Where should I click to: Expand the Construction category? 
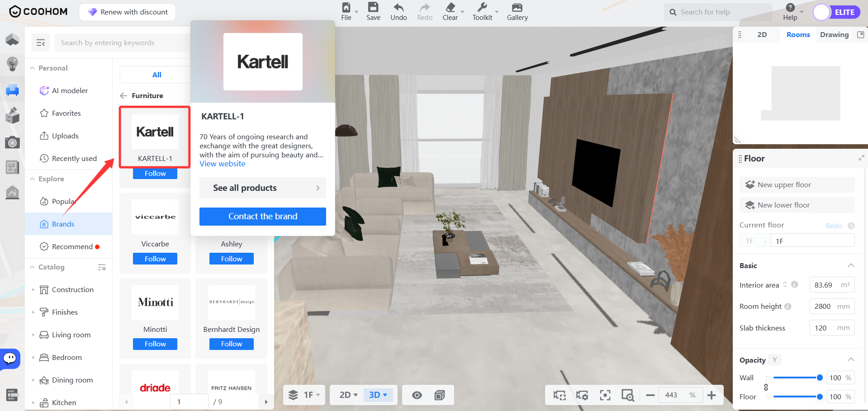tap(33, 289)
